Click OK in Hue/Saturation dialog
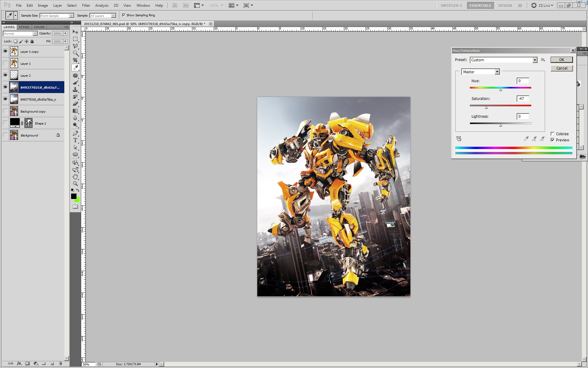The image size is (588, 368). click(562, 60)
